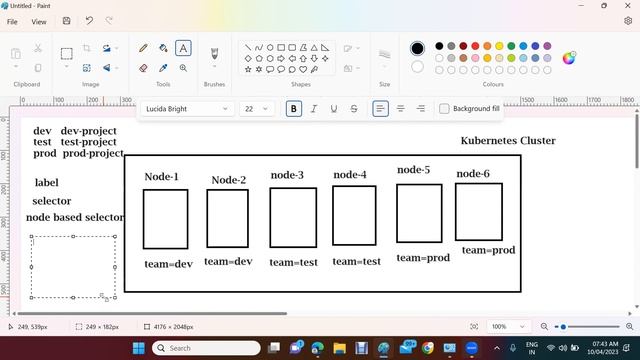Select the Text tool
Screen dimensions: 640x360
pyautogui.click(x=183, y=48)
